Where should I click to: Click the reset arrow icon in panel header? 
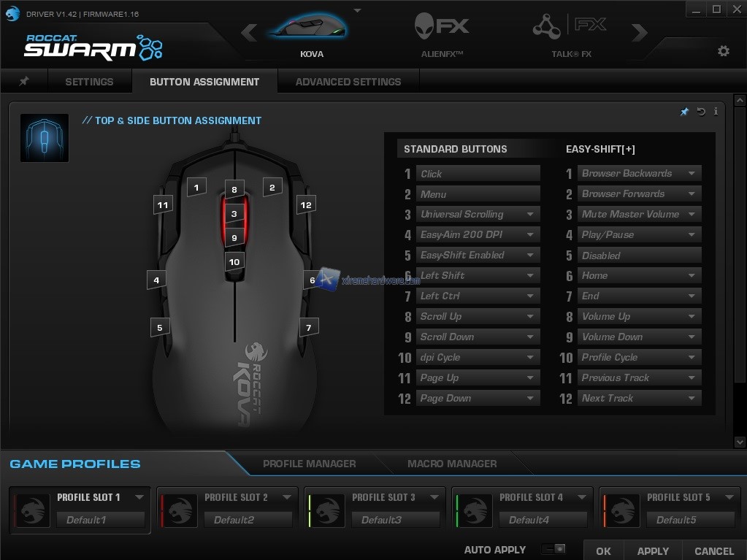(701, 112)
